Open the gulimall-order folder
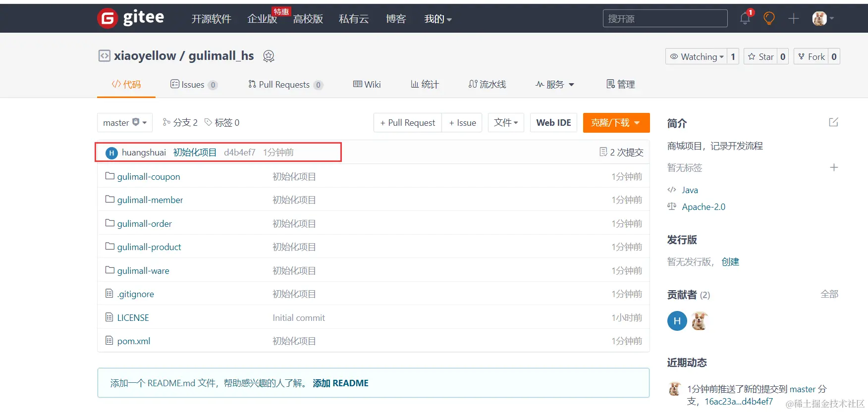 pyautogui.click(x=145, y=224)
